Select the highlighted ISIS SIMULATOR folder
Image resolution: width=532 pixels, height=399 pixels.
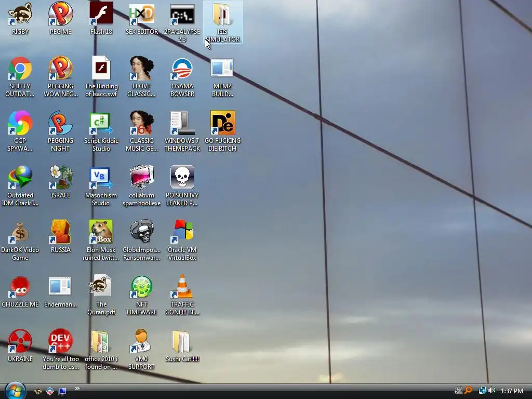click(x=222, y=22)
